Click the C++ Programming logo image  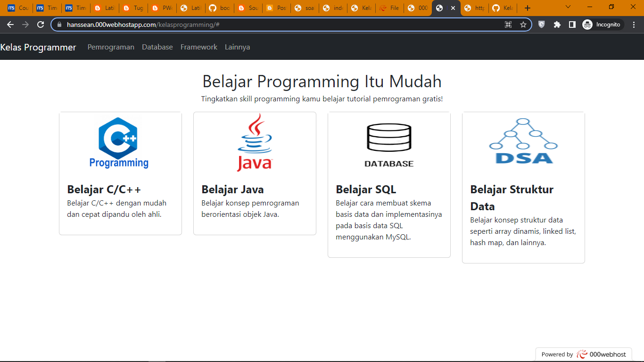click(120, 143)
